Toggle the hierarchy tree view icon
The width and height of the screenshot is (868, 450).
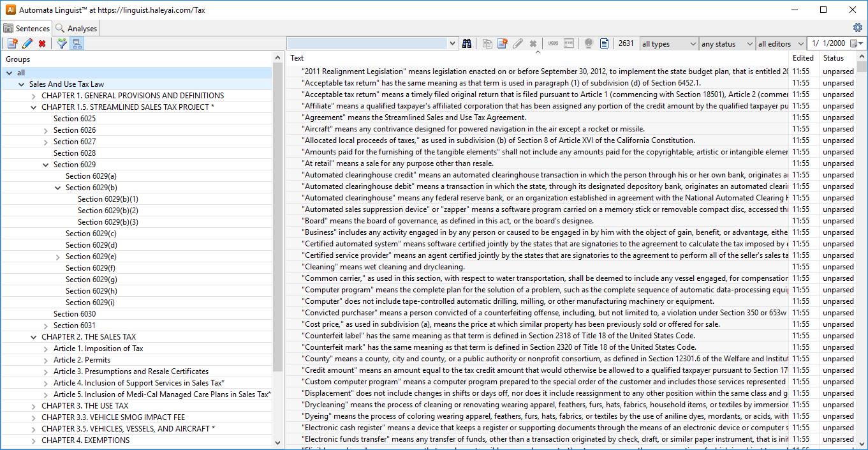(x=77, y=43)
